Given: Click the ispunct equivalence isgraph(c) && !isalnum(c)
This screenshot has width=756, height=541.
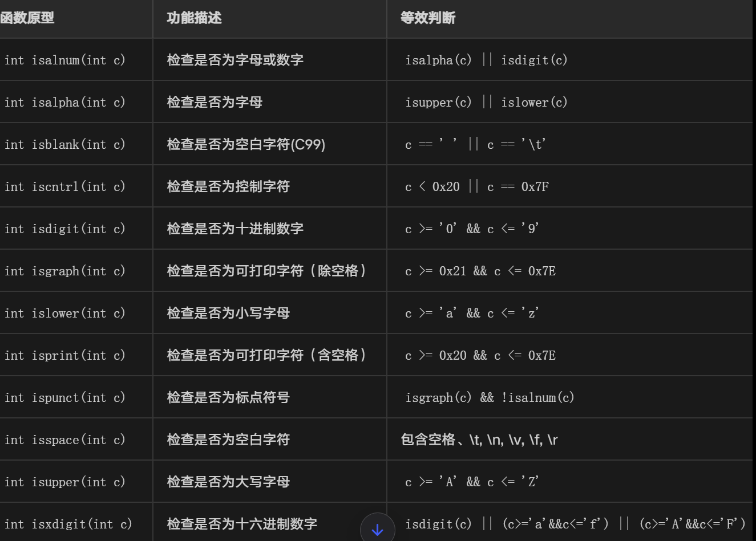Looking at the screenshot, I should click(490, 397).
